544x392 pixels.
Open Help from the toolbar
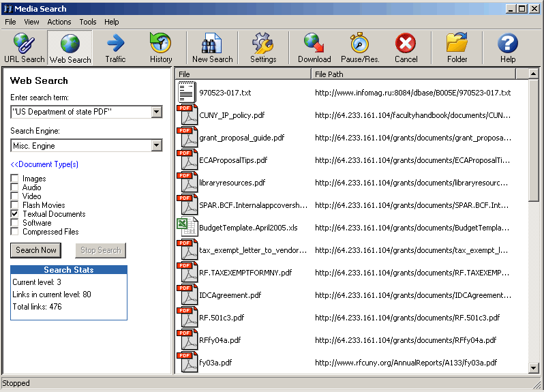pyautogui.click(x=508, y=48)
